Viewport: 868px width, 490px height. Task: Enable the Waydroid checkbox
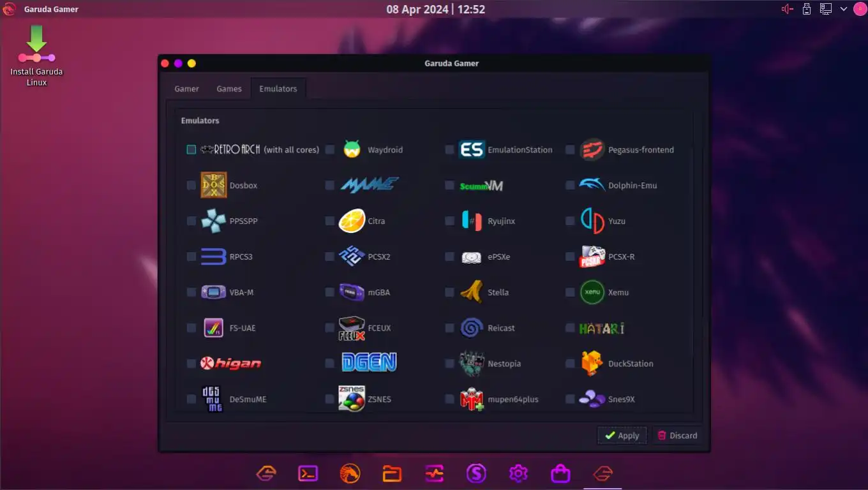tap(329, 149)
